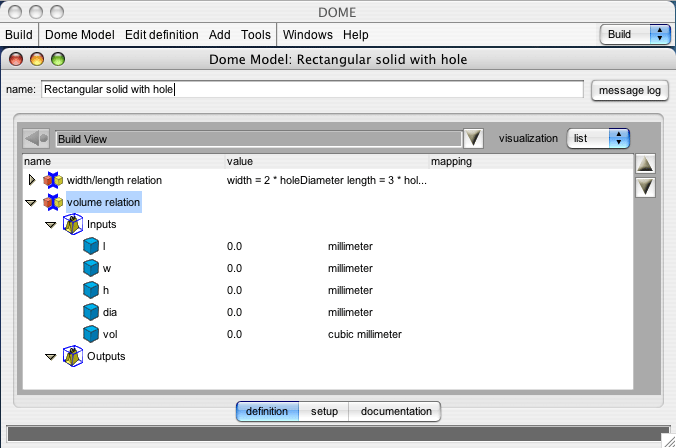Open the Dome Model menu
Viewport: 676px width, 448px height.
click(x=80, y=34)
